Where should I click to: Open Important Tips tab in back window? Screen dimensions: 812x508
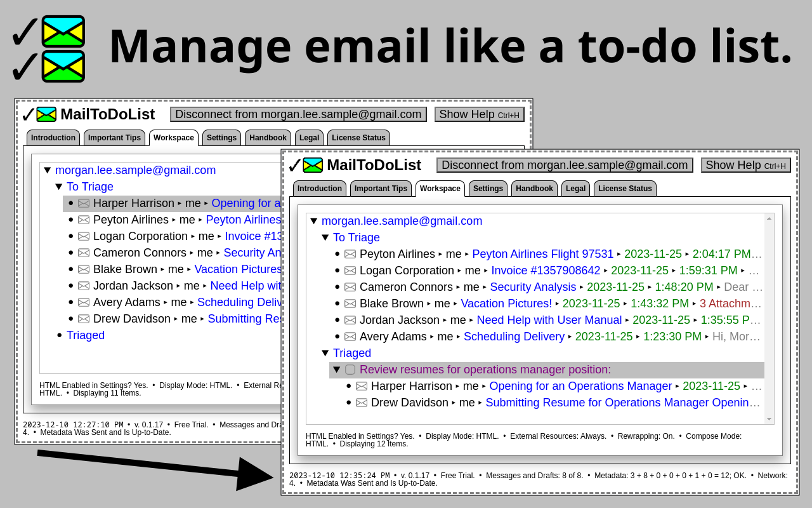[114, 138]
